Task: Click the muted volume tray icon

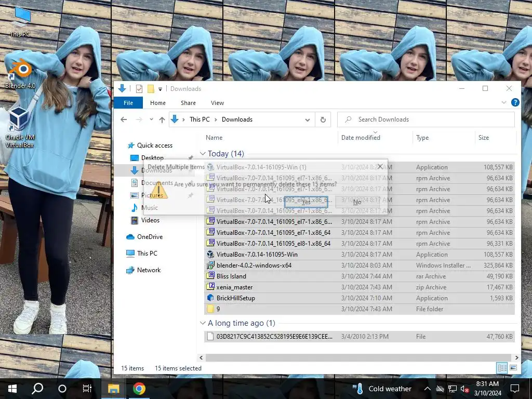Action: click(x=464, y=389)
